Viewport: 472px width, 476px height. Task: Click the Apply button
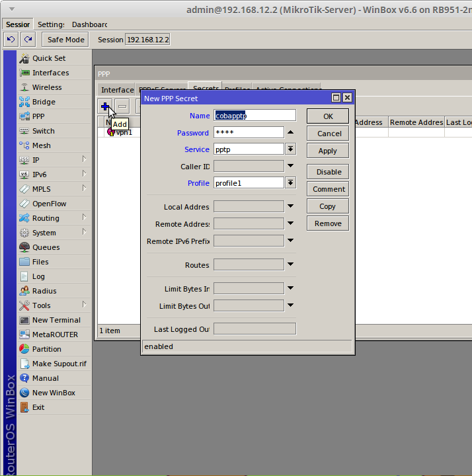pyautogui.click(x=328, y=151)
